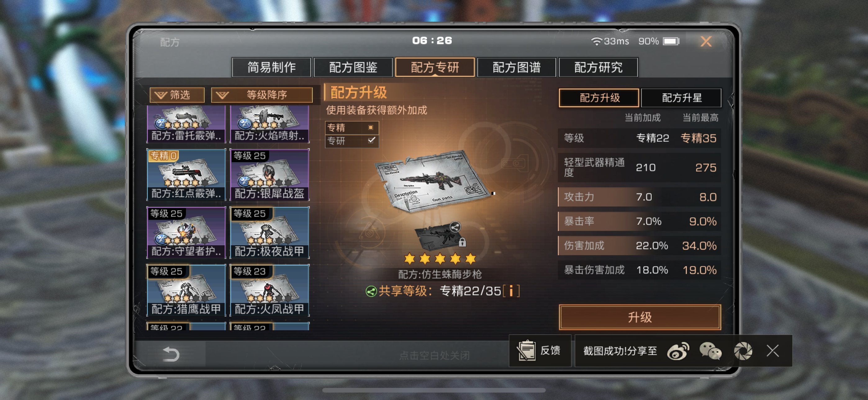Open the 等级降序 sort dropdown

coord(262,95)
